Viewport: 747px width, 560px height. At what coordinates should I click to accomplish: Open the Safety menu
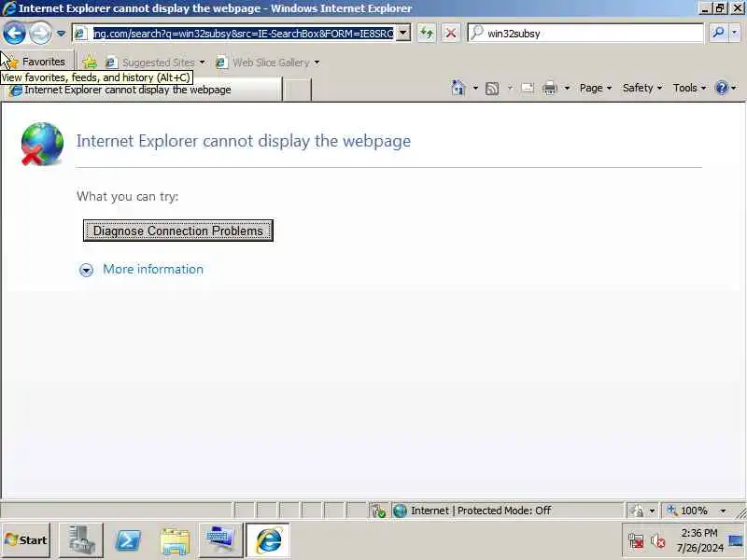coord(642,88)
